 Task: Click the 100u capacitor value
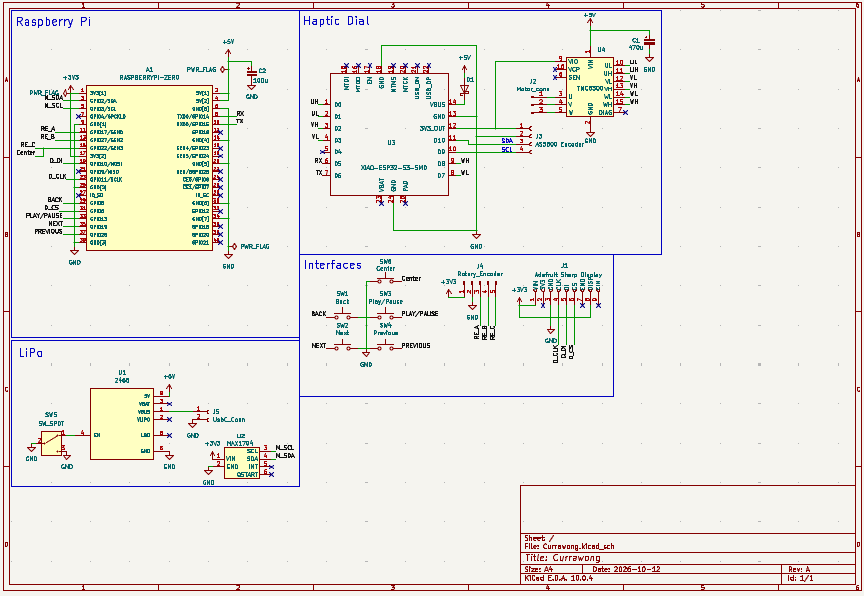[261, 80]
